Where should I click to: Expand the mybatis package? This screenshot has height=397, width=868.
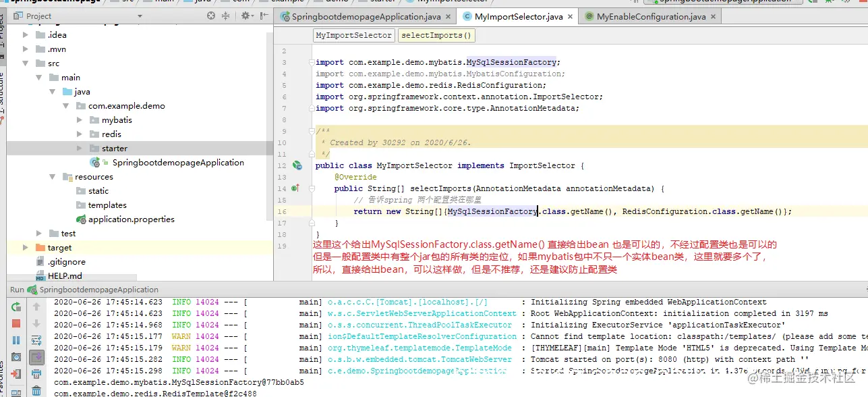tap(80, 120)
